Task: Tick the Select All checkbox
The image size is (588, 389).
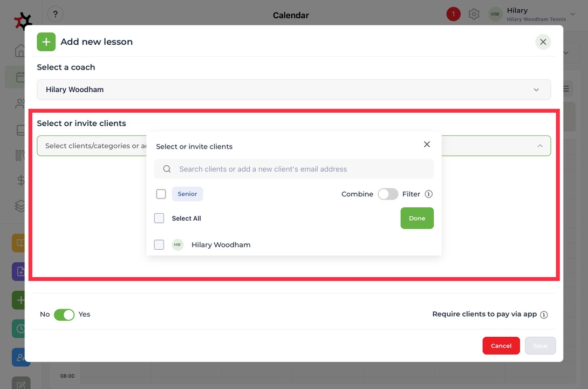Action: [159, 219]
